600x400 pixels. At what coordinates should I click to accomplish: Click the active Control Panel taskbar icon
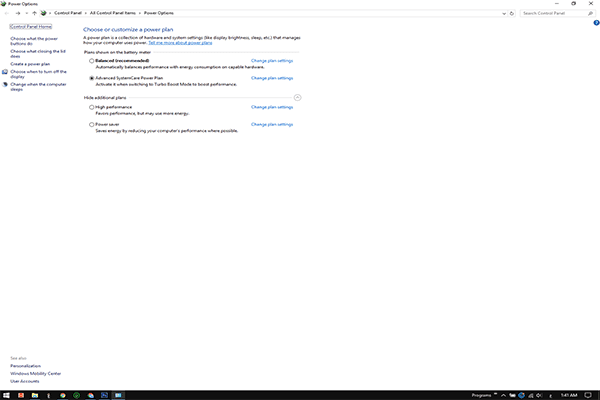click(x=118, y=395)
